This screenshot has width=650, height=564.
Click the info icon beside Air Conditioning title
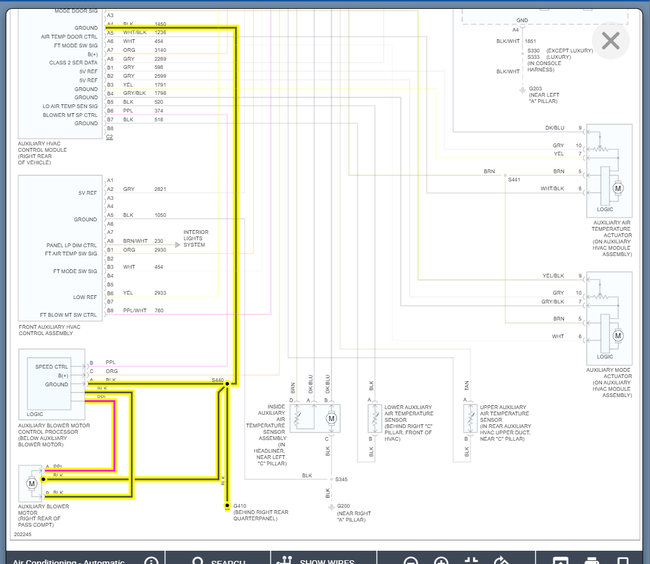coord(151,561)
